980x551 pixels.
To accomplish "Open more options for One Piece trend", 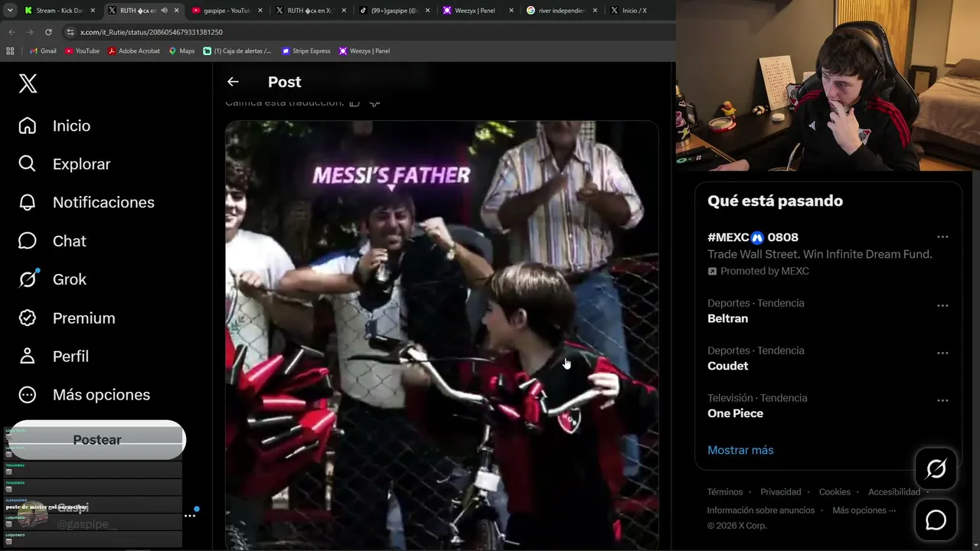I will (x=942, y=400).
